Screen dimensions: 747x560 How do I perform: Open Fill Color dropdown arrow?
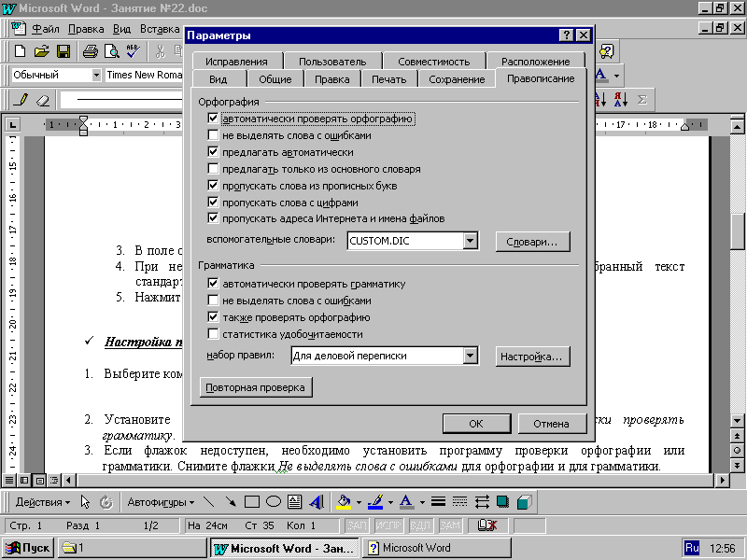[359, 502]
